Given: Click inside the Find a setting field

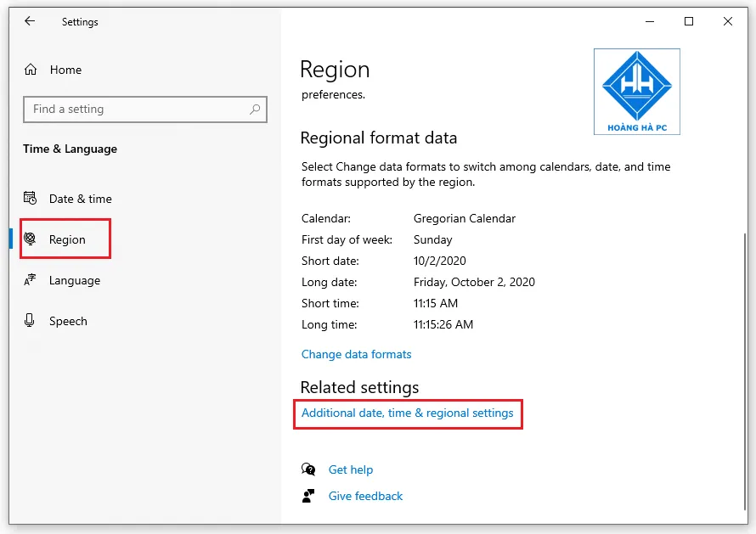Looking at the screenshot, I should click(x=136, y=109).
